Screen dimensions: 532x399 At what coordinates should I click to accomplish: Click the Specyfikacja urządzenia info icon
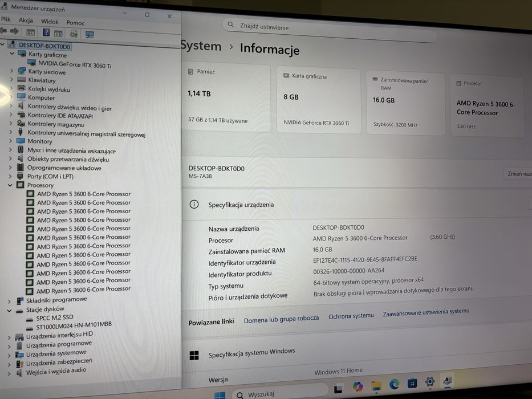pyautogui.click(x=194, y=204)
